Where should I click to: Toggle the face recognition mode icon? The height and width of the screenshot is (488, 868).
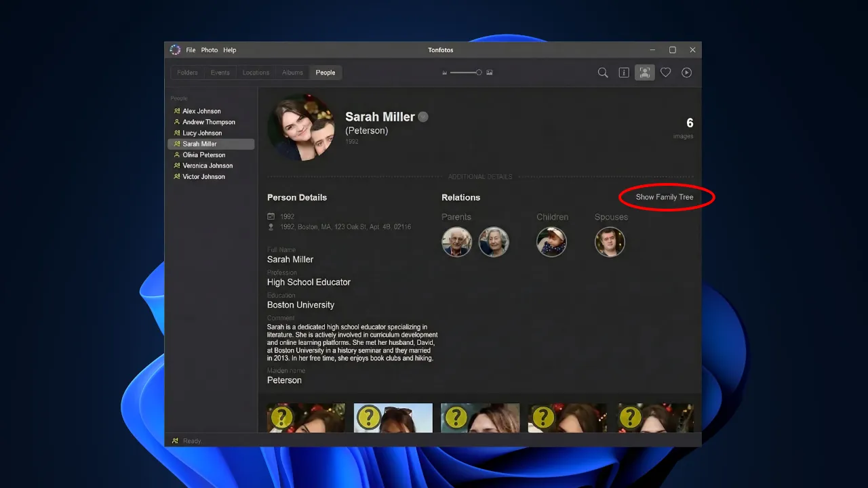pos(645,73)
